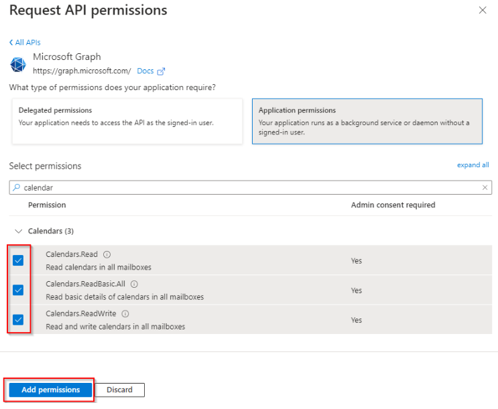Click the Yes value for Calendars.ReadWrite

coord(356,320)
